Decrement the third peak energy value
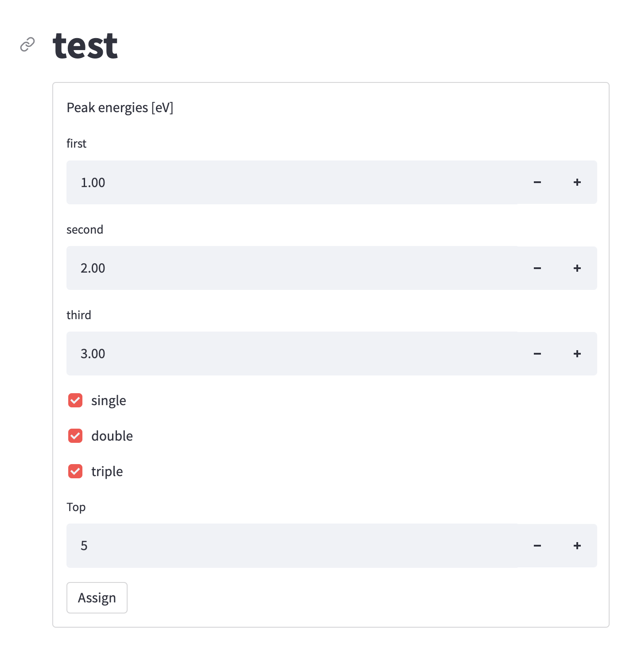 tap(537, 354)
